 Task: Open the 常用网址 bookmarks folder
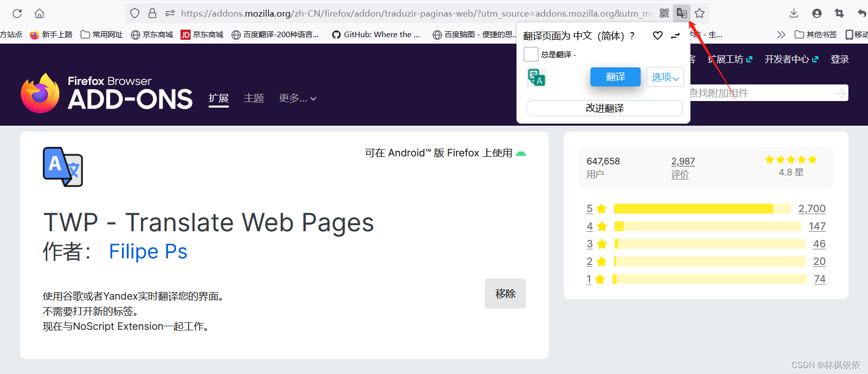[102, 34]
